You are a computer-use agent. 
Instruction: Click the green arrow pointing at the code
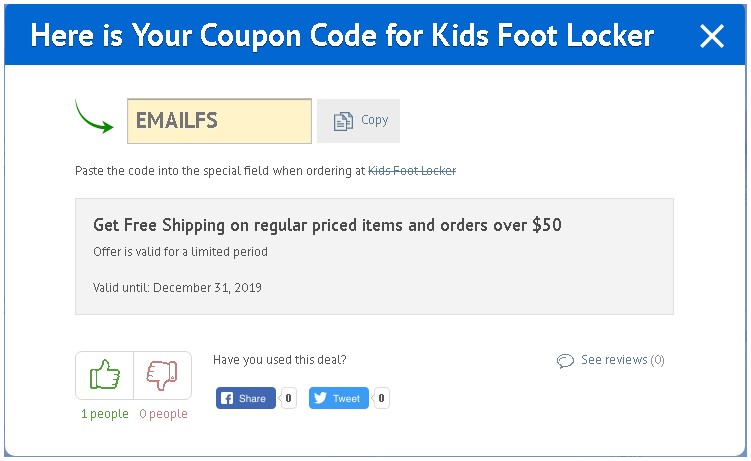click(x=95, y=117)
